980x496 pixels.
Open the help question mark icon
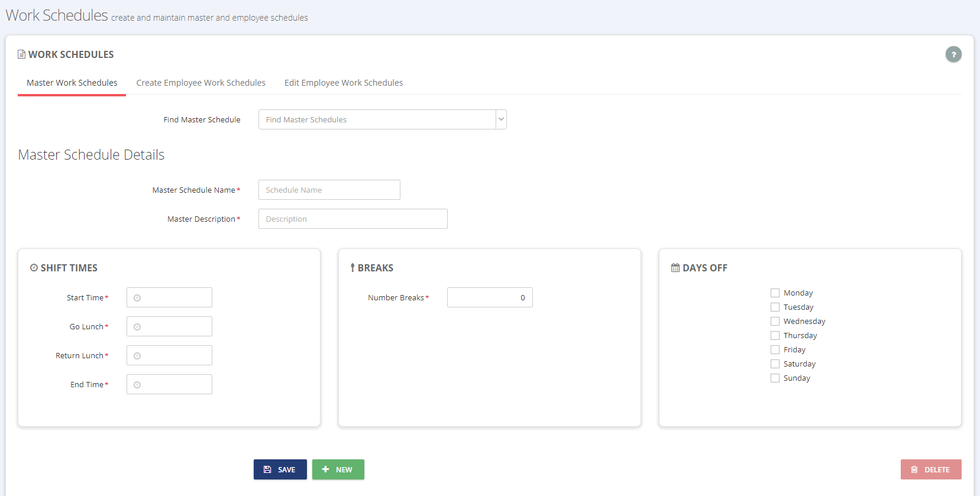[953, 54]
